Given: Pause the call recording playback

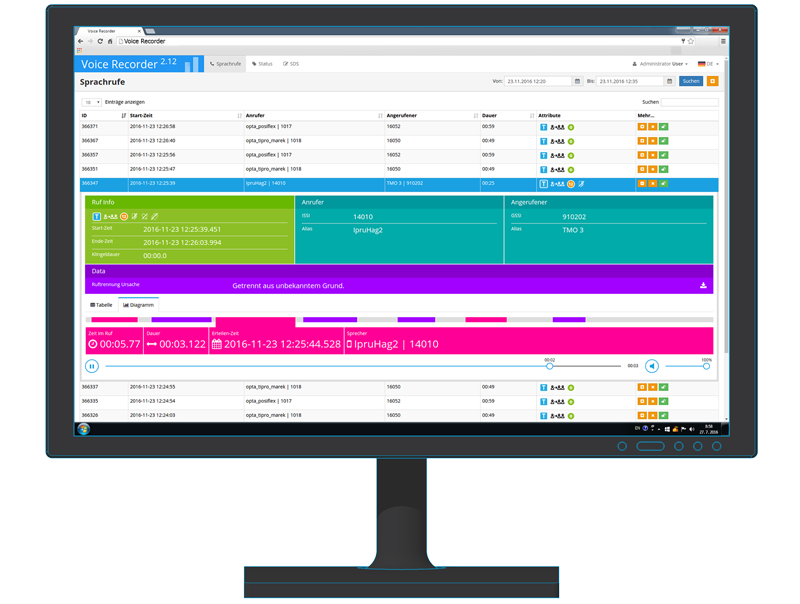Looking at the screenshot, I should 92,366.
